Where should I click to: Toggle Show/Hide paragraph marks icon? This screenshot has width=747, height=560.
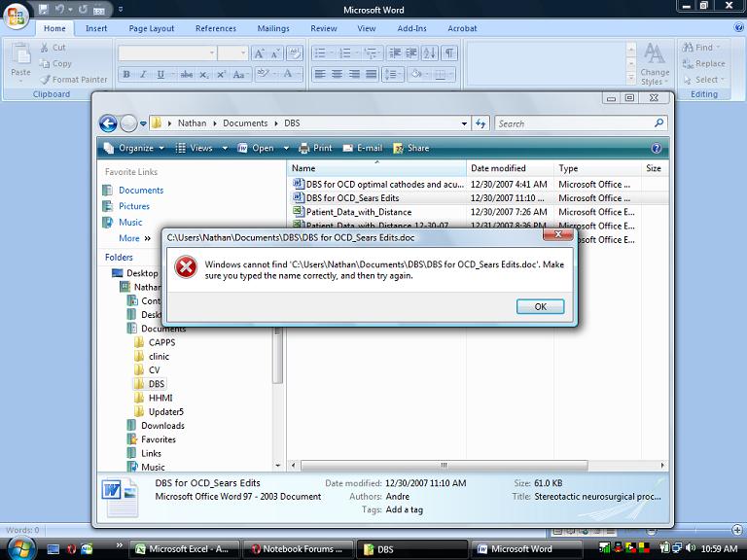(448, 52)
